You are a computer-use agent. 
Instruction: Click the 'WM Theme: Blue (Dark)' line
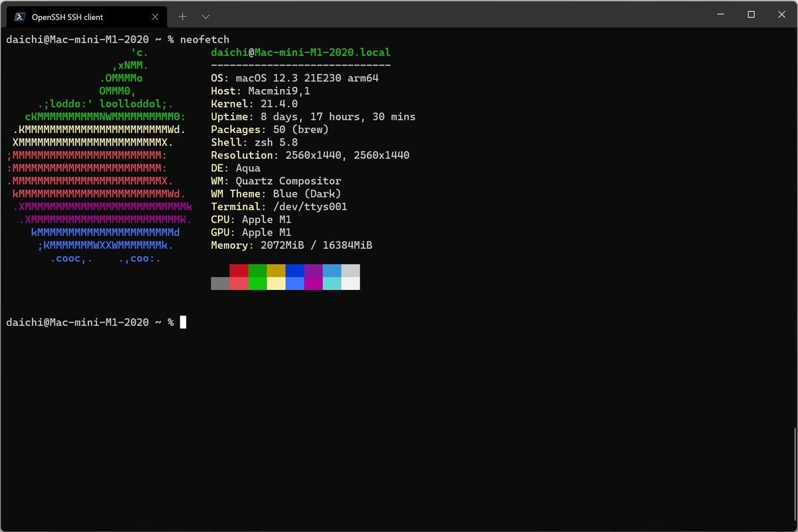276,194
